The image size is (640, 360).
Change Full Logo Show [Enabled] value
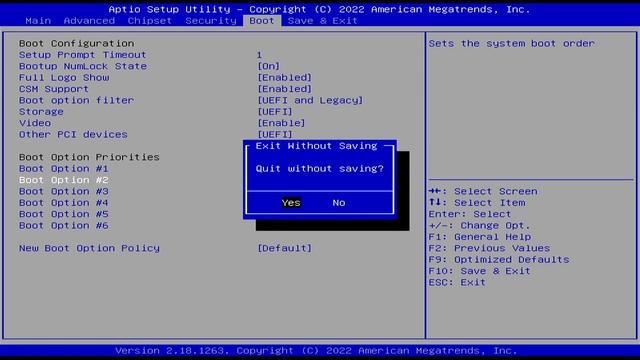pyautogui.click(x=284, y=78)
